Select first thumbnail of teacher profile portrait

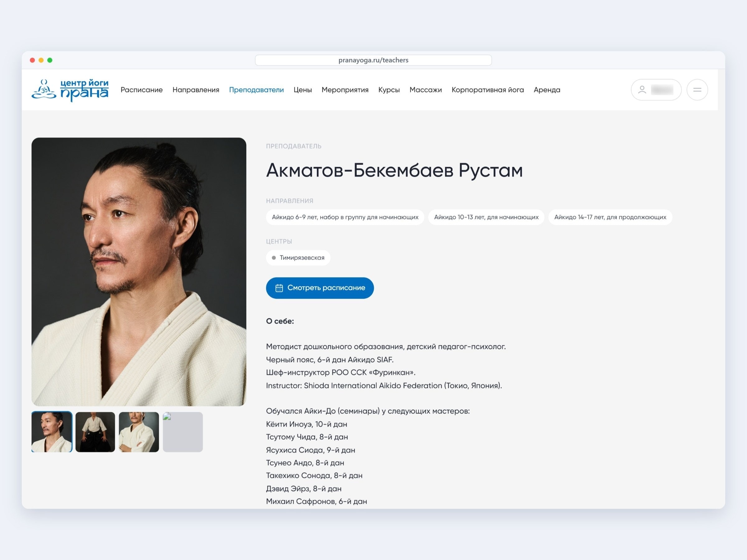pyautogui.click(x=52, y=432)
